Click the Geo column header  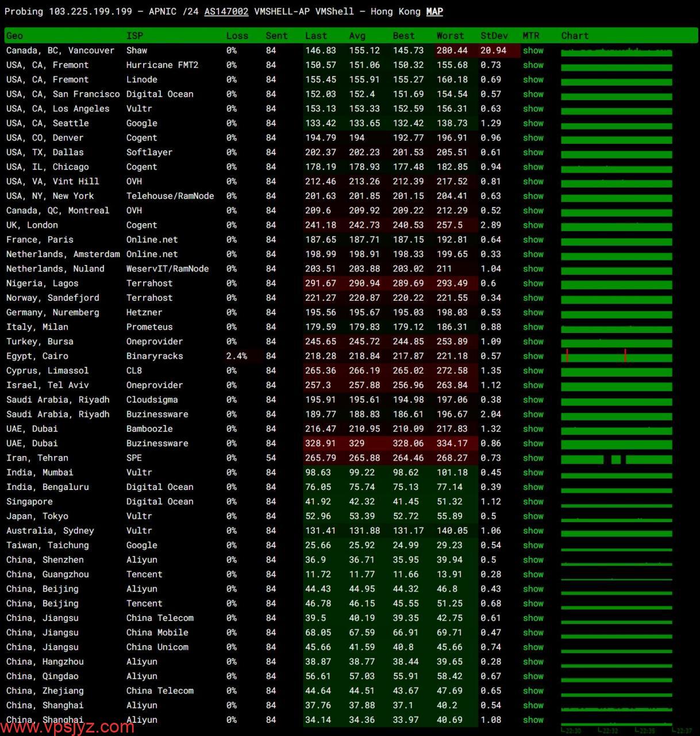click(x=14, y=36)
